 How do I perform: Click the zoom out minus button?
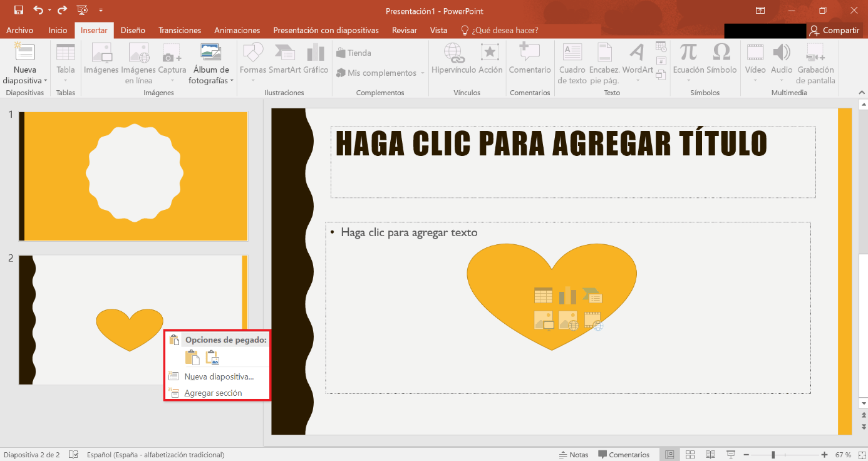747,455
